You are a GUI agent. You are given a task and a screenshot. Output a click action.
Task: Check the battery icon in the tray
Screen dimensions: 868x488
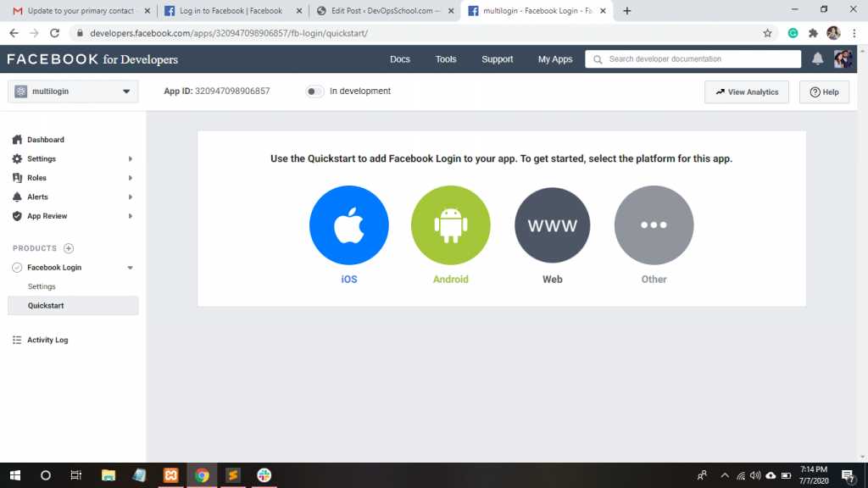(x=786, y=475)
